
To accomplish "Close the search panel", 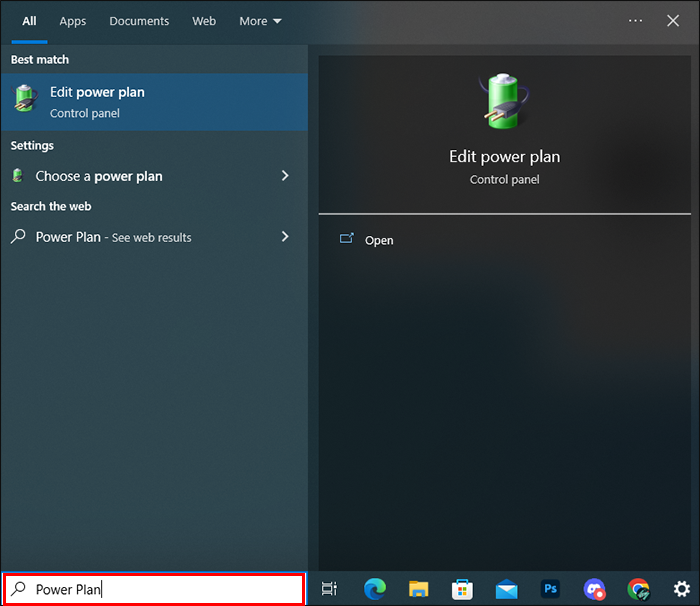I will tap(673, 21).
